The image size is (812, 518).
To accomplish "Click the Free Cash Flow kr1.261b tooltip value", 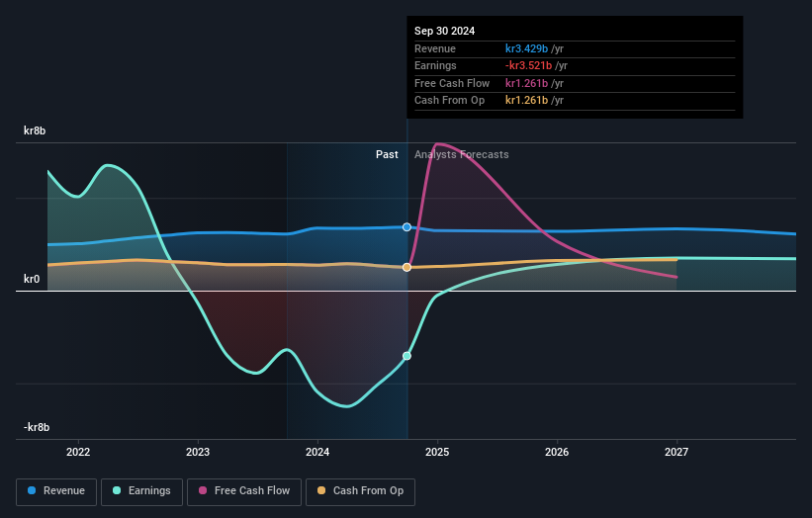I will (x=526, y=83).
